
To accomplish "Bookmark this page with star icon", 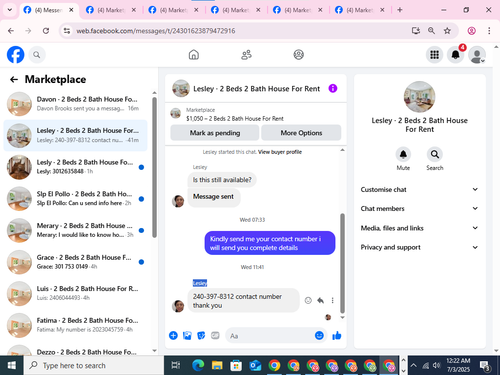I will coord(447,31).
